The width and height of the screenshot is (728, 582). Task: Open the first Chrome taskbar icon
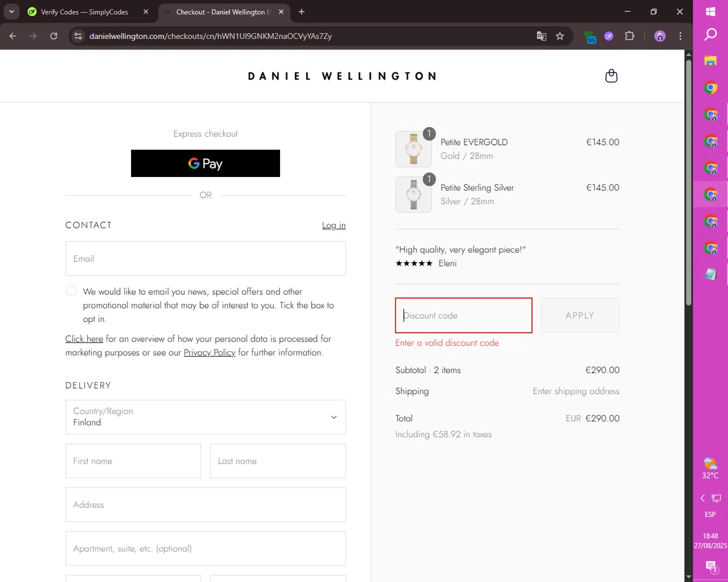point(711,87)
